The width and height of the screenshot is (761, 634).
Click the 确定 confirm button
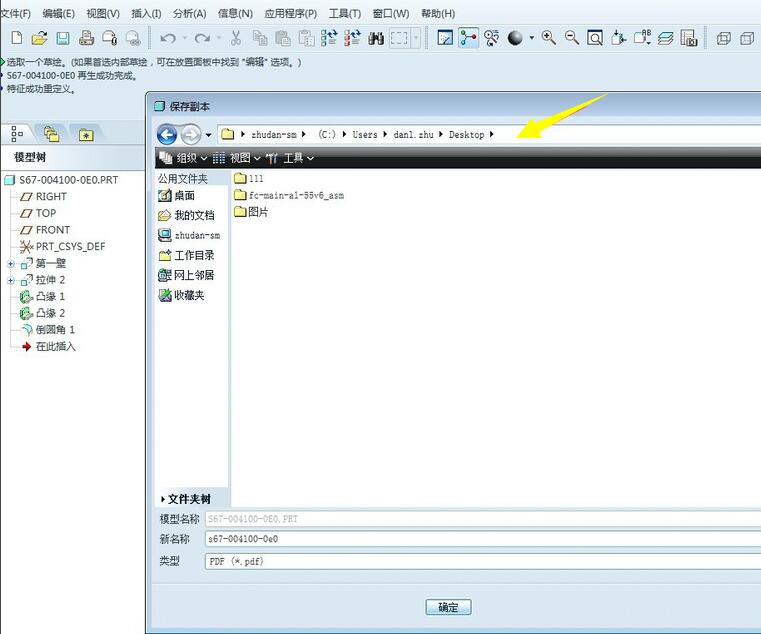(448, 607)
